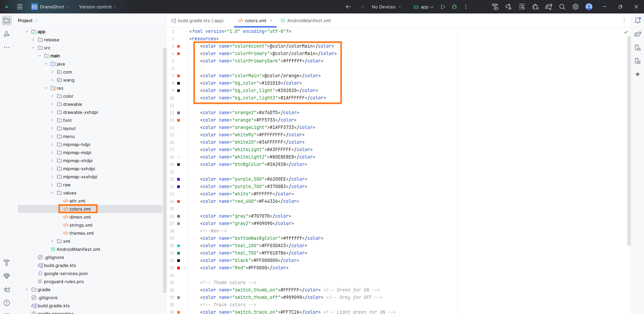Image resolution: width=644 pixels, height=314 pixels.
Task: Open the main hamburger menu
Action: [20, 7]
